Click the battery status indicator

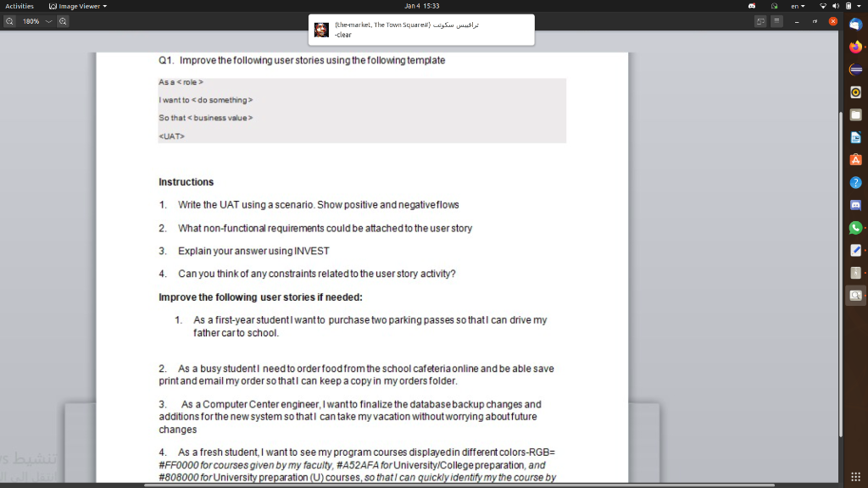849,5
